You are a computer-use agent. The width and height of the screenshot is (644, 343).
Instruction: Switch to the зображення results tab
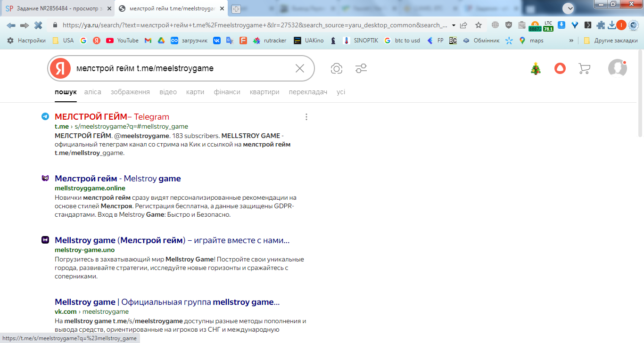coord(130,92)
